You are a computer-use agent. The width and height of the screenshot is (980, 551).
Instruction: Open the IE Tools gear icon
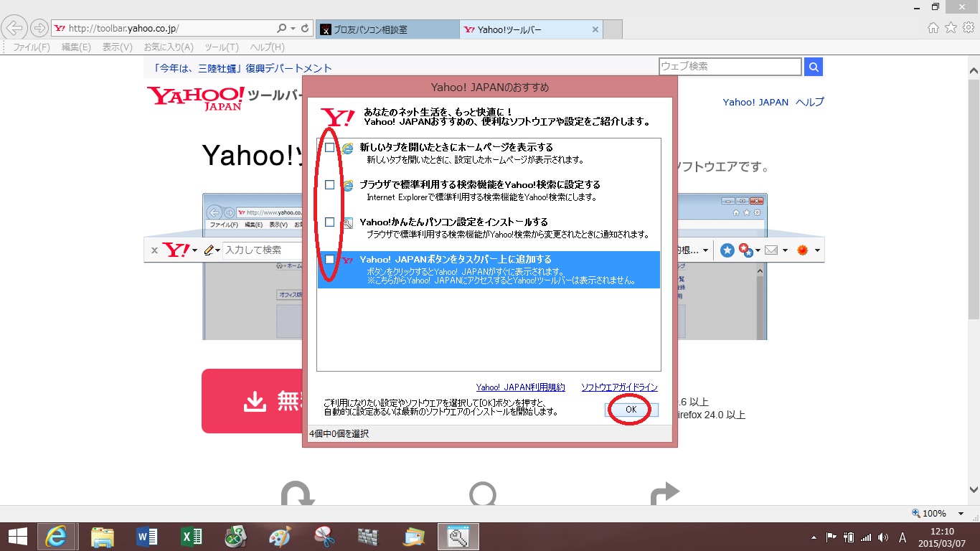click(969, 28)
